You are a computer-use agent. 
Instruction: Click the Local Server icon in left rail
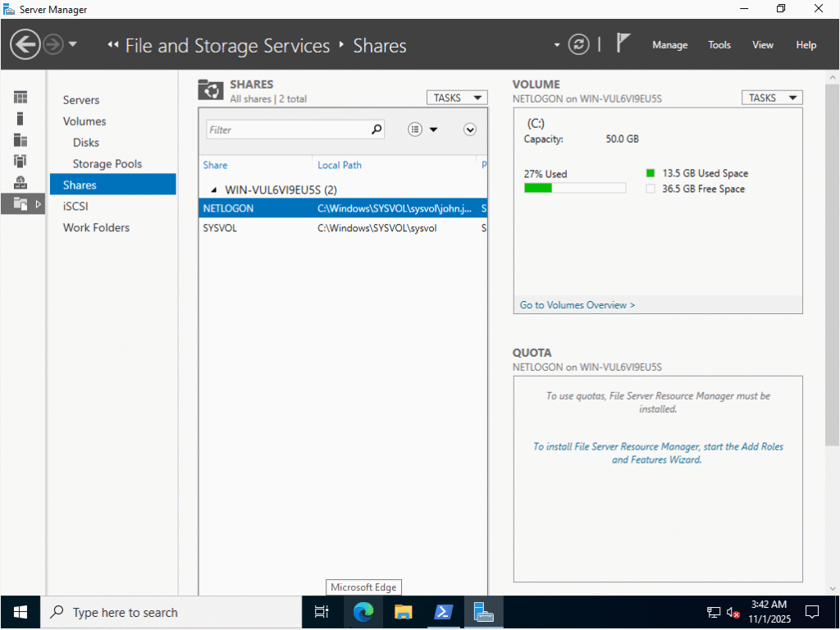(x=21, y=119)
